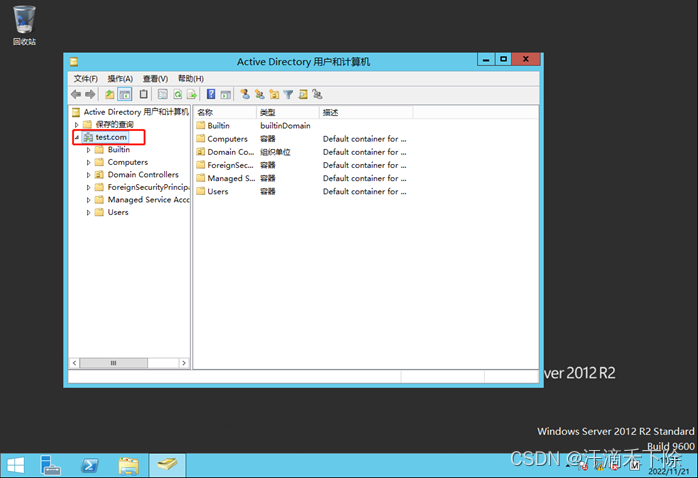Select Computers in the tree pane
This screenshot has width=698, height=478.
(x=128, y=162)
